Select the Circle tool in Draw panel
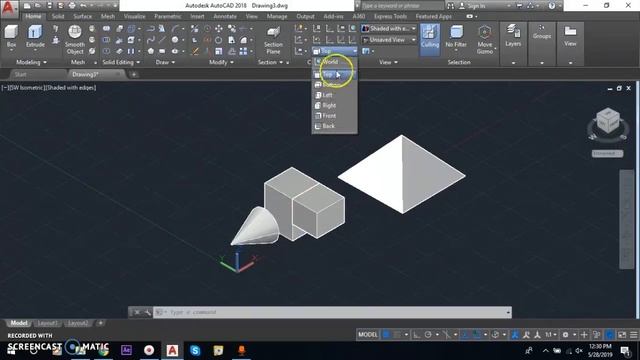 coord(175,40)
